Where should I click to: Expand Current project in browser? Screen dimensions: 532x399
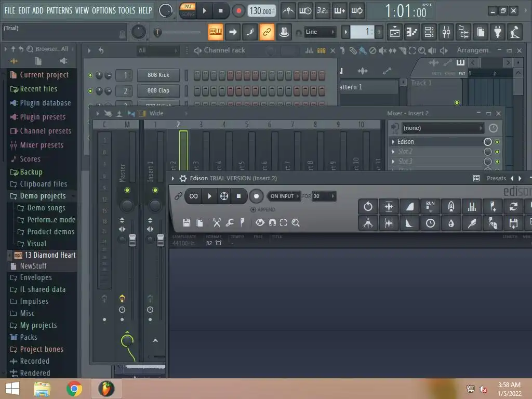44,75
